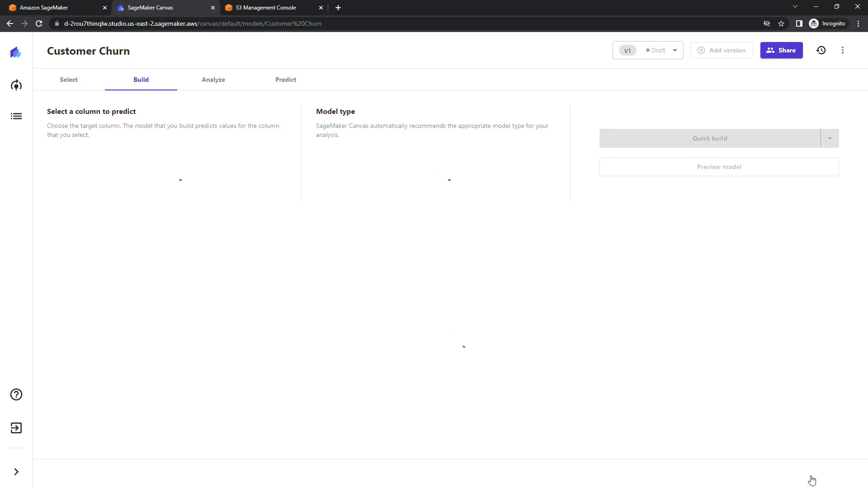Image resolution: width=868 pixels, height=488 pixels.
Task: Expand the left sidebar chevron
Action: [x=16, y=472]
